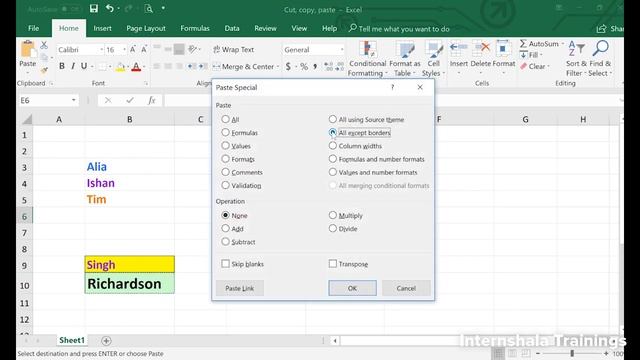The width and height of the screenshot is (640, 360).
Task: Select the Values paste option
Action: (x=225, y=145)
